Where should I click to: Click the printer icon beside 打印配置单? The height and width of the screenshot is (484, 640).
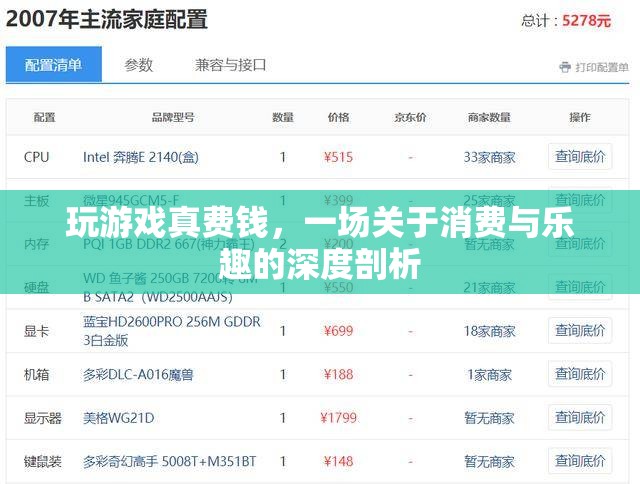point(565,67)
